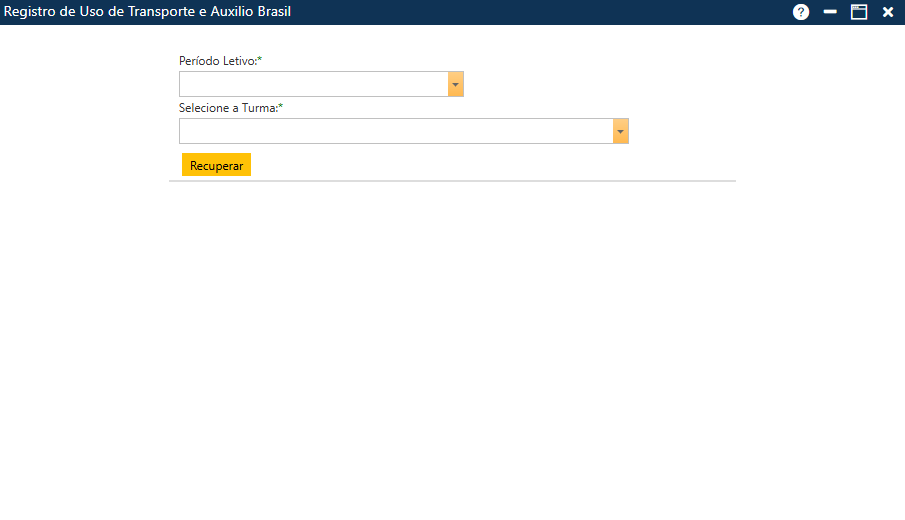Click the window title text
The image size is (905, 520).
click(148, 12)
